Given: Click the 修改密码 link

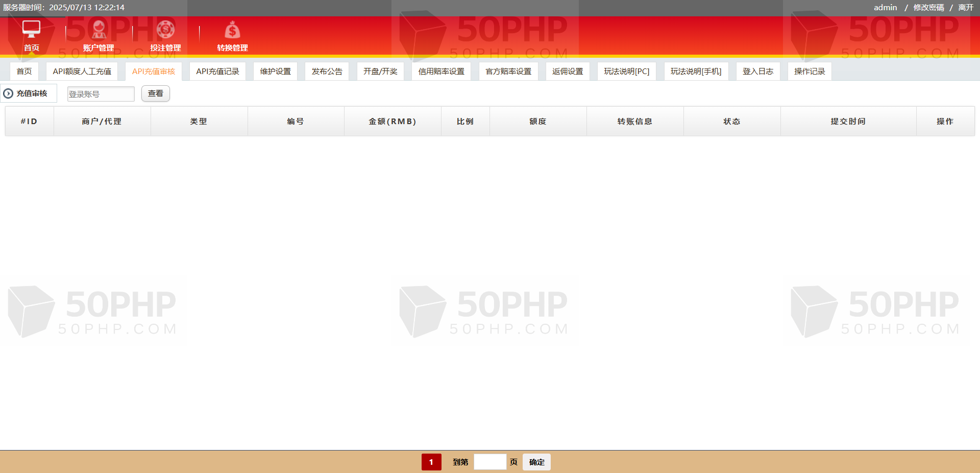Looking at the screenshot, I should [928, 8].
